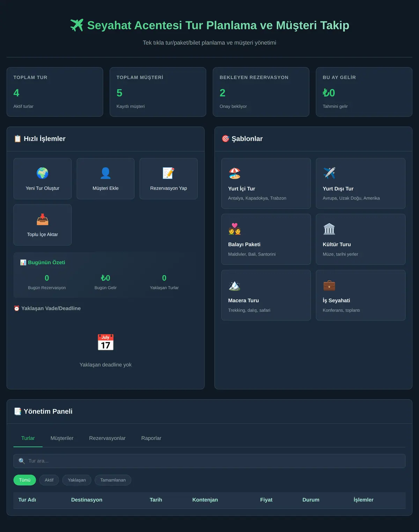419x532 pixels.
Task: Click the alarm clock icon beside Yaklaşan Vade/Deadline
Action: click(17, 308)
